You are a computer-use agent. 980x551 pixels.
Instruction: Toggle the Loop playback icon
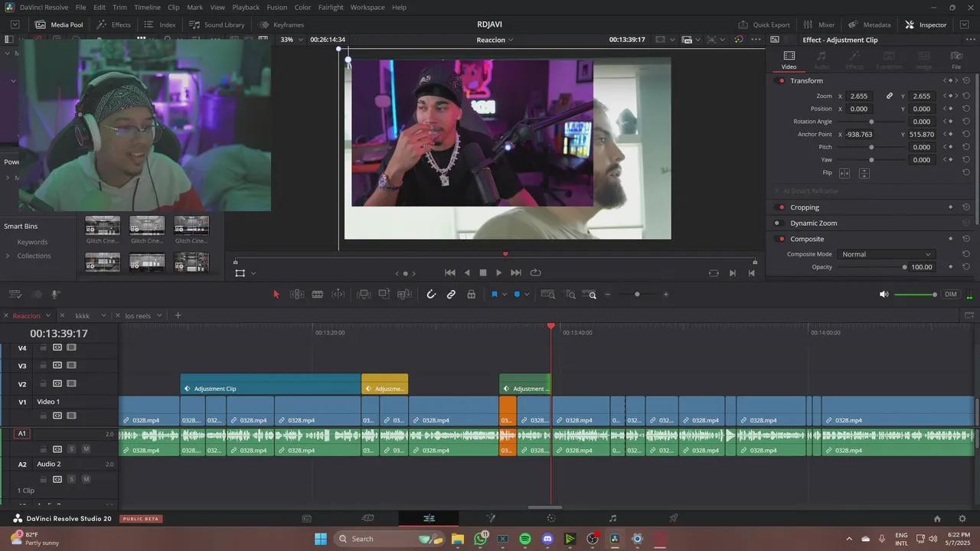[x=535, y=272]
